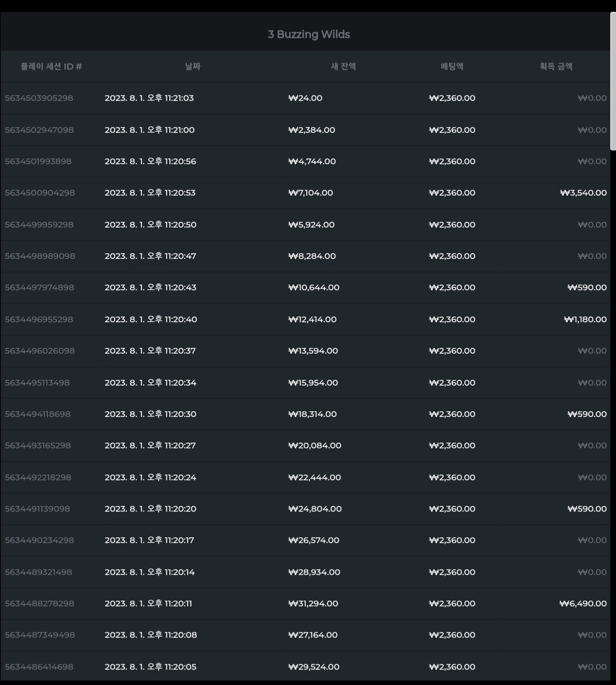Viewport: 616px width, 685px height.
Task: Click the 플레이 세션 ID # column header
Action: (x=51, y=67)
